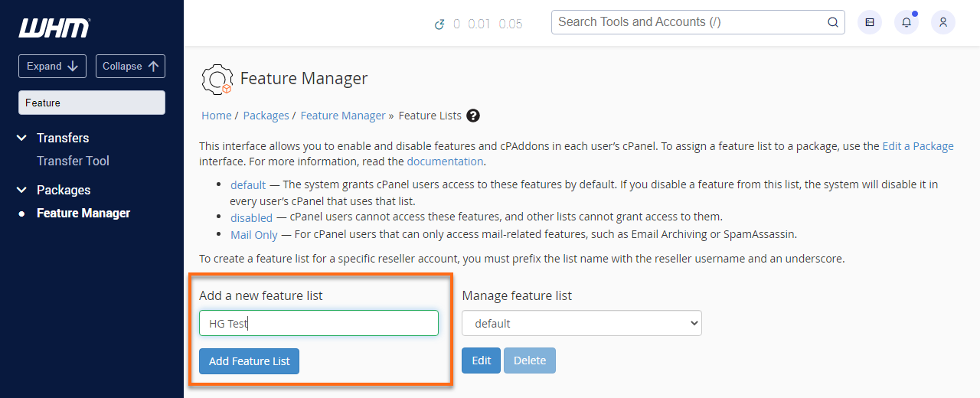Click the Feature Manager page heading
980x398 pixels.
304,78
